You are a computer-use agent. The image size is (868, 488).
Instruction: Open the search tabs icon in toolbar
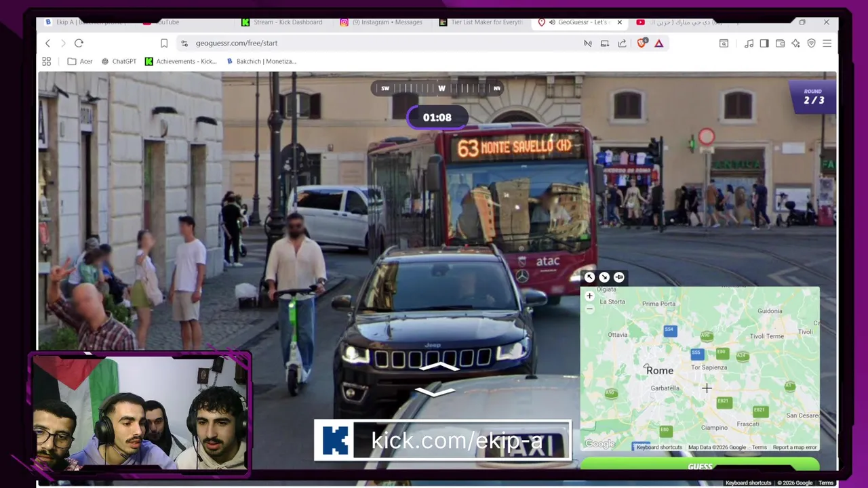pyautogui.click(x=724, y=43)
